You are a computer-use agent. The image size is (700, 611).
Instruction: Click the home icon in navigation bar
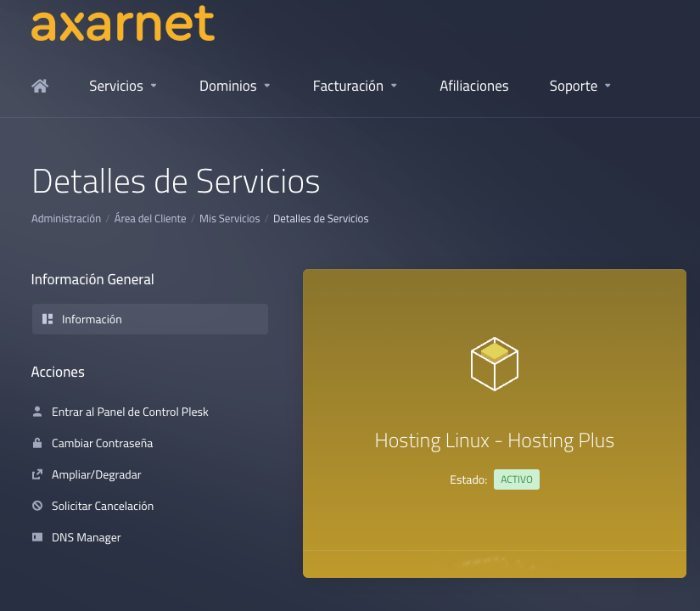click(x=40, y=86)
